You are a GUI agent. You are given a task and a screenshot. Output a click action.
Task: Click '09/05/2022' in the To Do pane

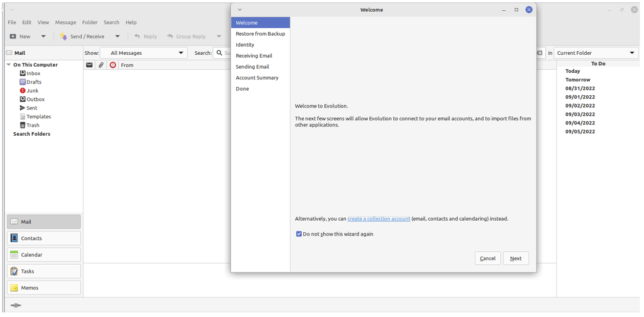click(x=580, y=132)
